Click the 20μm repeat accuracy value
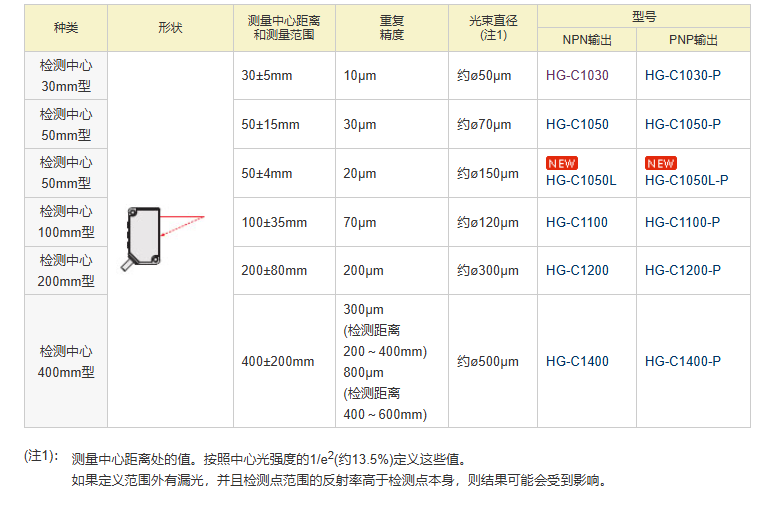775x510 pixels. coord(360,173)
